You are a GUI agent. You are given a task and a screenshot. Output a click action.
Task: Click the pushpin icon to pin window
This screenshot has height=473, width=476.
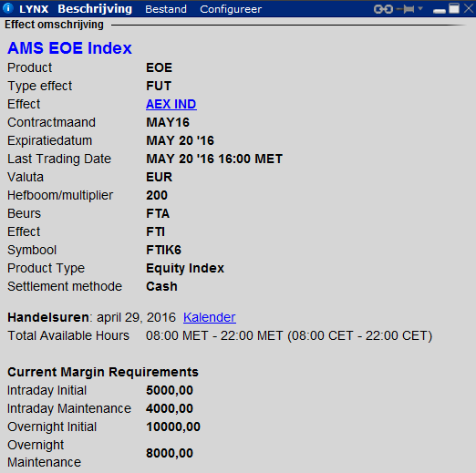pyautogui.click(x=406, y=9)
